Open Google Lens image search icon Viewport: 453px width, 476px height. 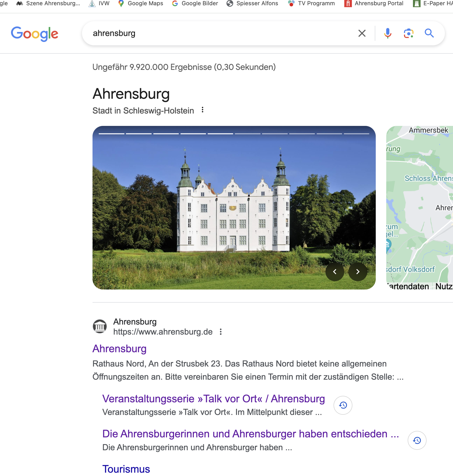pos(408,33)
